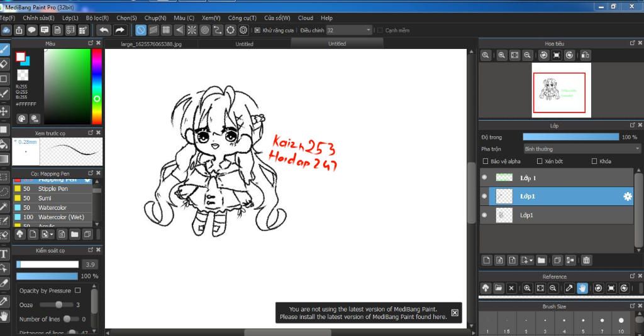Viewport: 644px width, 336px height.
Task: Open the Công cụ(T) menu
Action: coord(242,18)
